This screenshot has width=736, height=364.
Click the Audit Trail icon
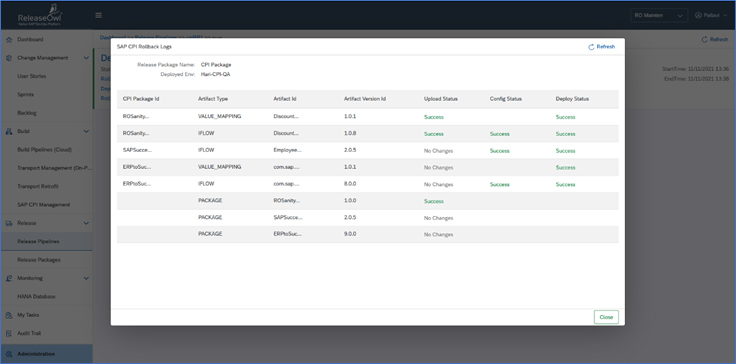tap(9, 333)
